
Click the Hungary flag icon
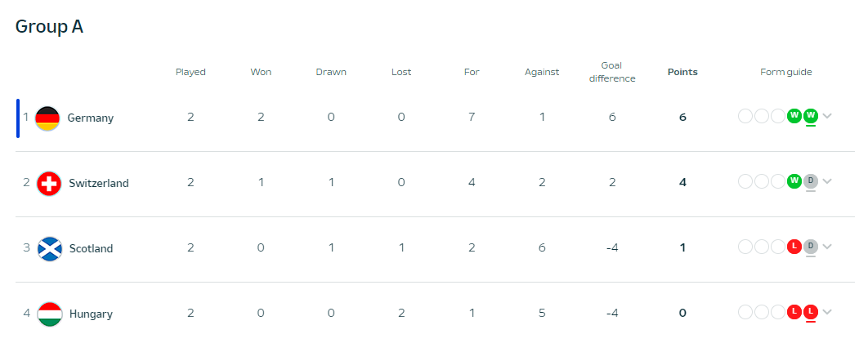(x=49, y=314)
